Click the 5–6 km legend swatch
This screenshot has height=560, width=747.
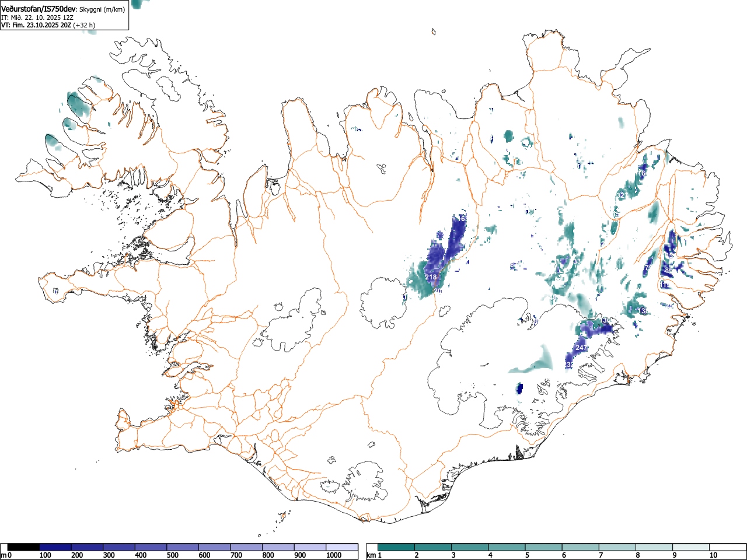coord(544,547)
